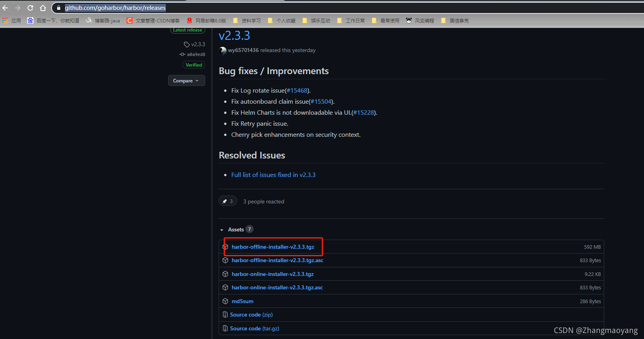Click package icon beside harbor-online-installer-v2.3.3.tgz.asc

(x=225, y=287)
